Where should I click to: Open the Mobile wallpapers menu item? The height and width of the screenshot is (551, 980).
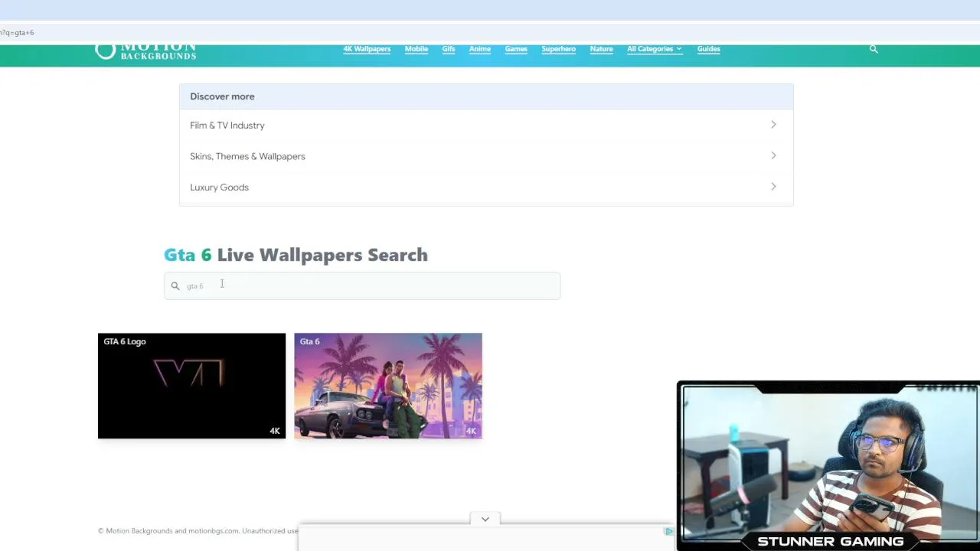point(416,49)
